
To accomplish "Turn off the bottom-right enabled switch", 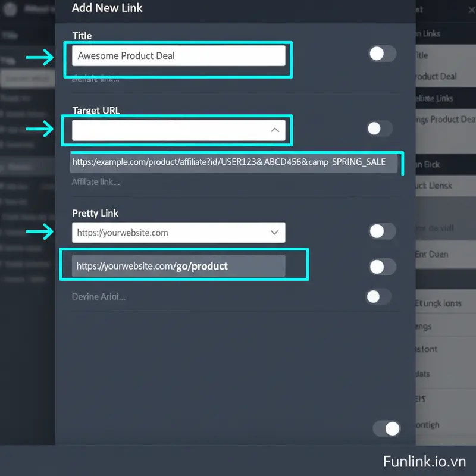I will pos(387,428).
